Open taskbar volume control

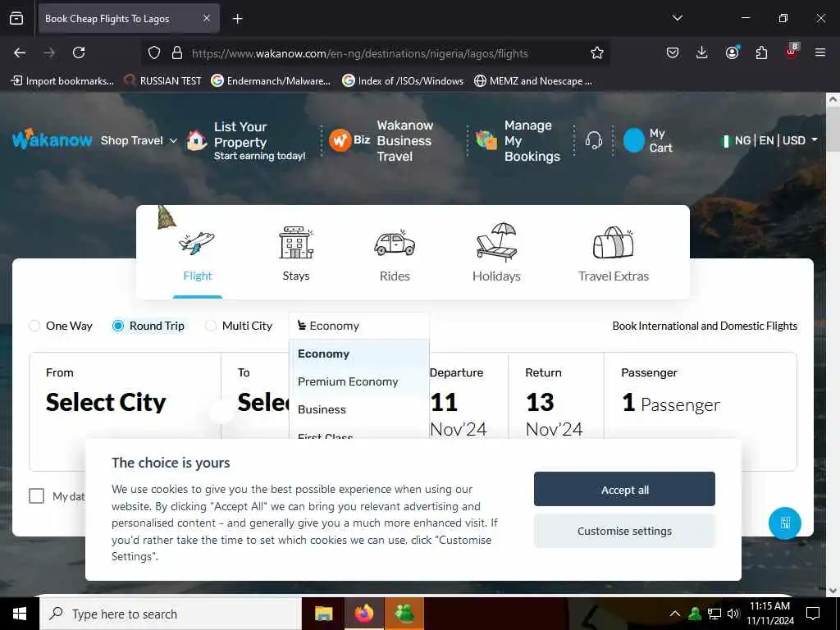[x=733, y=614]
